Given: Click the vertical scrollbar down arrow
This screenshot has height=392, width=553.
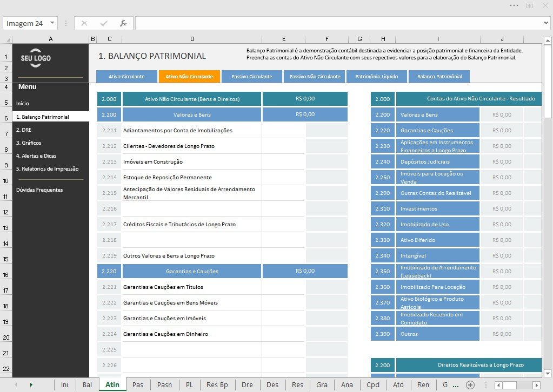Looking at the screenshot, I should pyautogui.click(x=548, y=373).
